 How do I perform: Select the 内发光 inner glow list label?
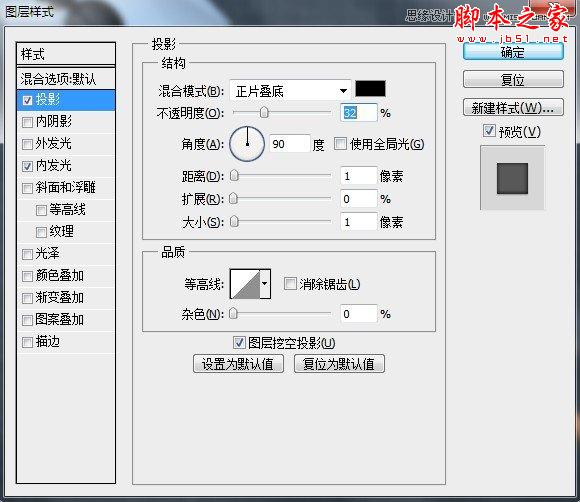point(54,166)
